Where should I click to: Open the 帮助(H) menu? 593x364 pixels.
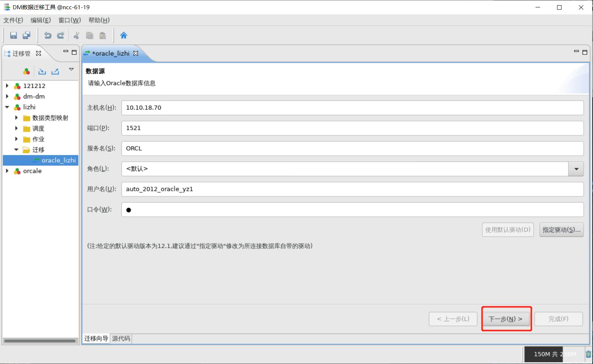[99, 20]
